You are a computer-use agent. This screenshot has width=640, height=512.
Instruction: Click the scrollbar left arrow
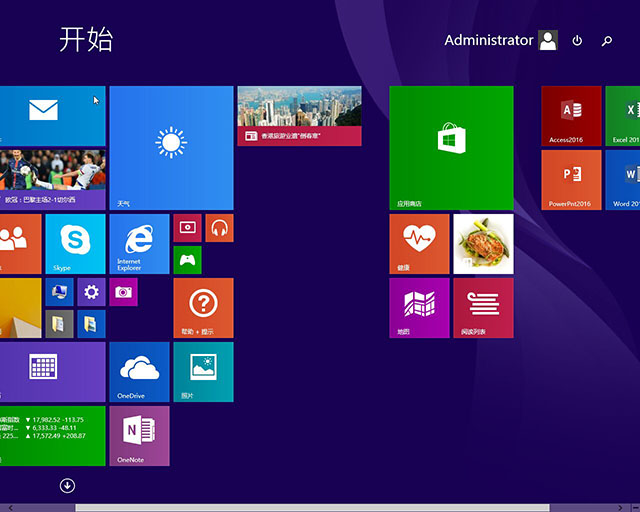tap(11, 508)
